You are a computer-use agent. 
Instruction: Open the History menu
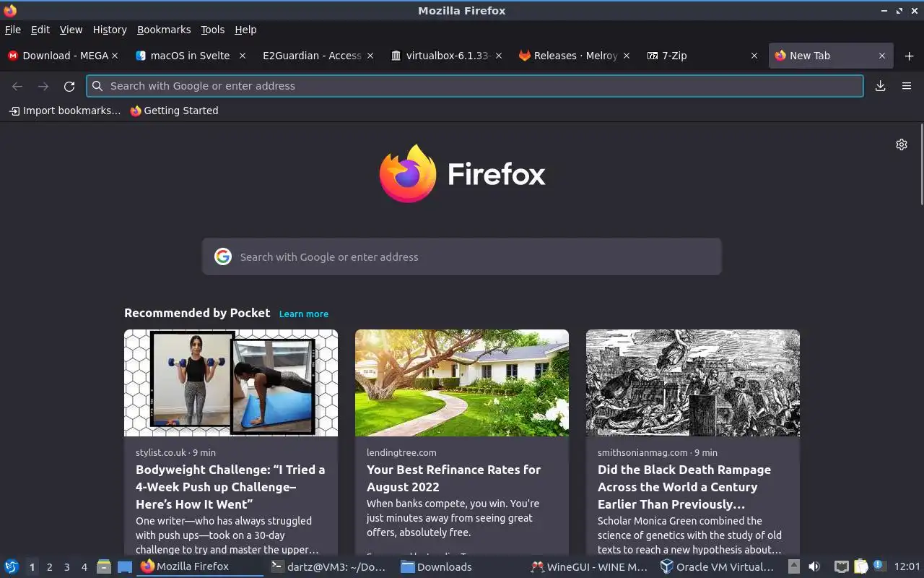click(110, 30)
